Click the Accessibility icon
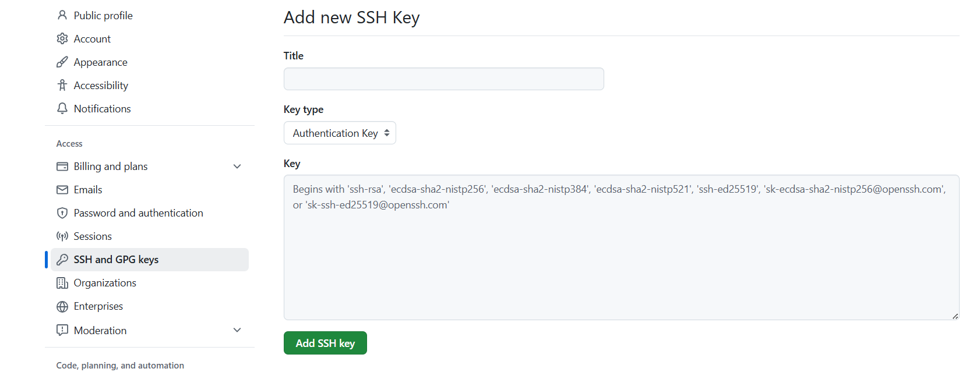Image resolution: width=980 pixels, height=372 pixels. click(62, 85)
